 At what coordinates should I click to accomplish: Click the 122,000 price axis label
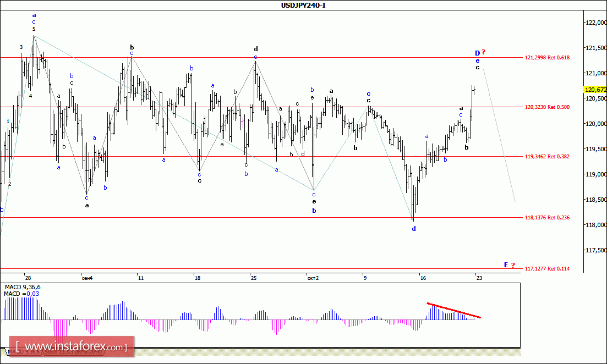[596, 23]
